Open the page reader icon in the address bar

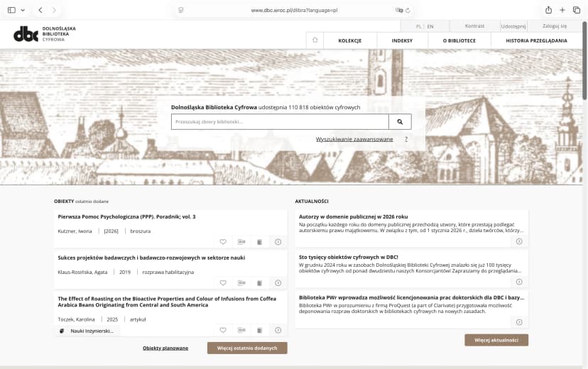[x=181, y=10]
